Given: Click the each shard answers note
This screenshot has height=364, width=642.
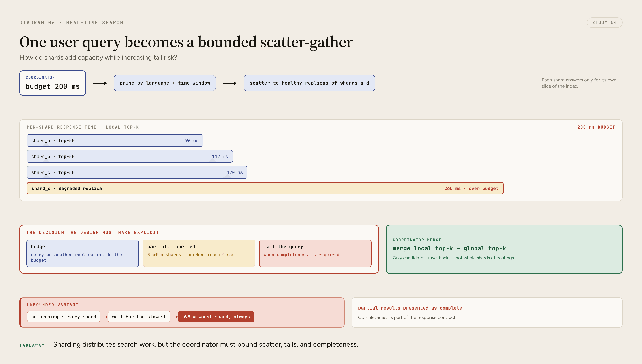Looking at the screenshot, I should point(579,83).
